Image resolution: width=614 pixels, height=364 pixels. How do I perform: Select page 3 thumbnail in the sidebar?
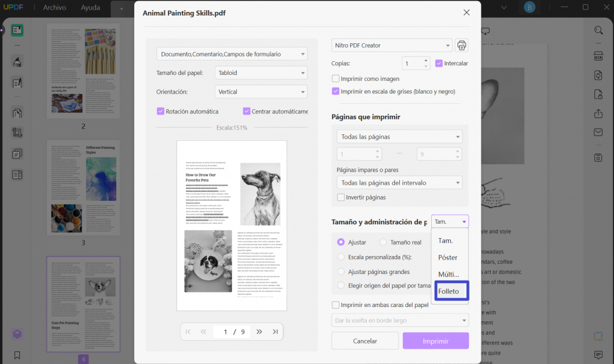[x=82, y=186]
